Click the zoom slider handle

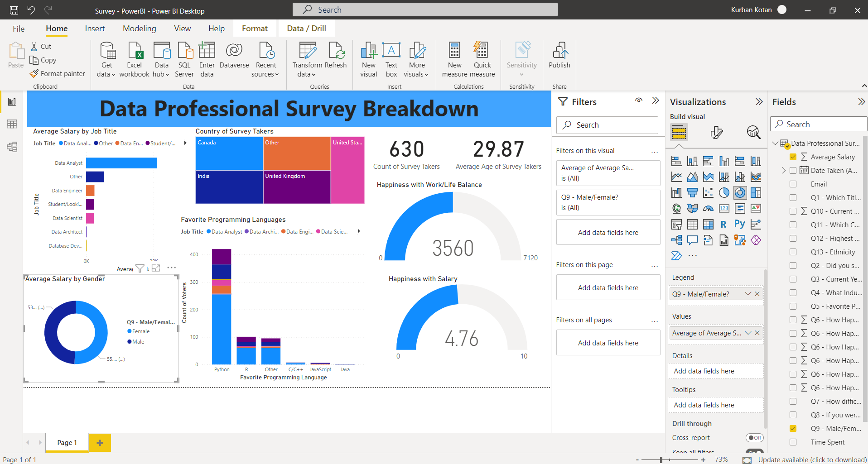[661, 459]
